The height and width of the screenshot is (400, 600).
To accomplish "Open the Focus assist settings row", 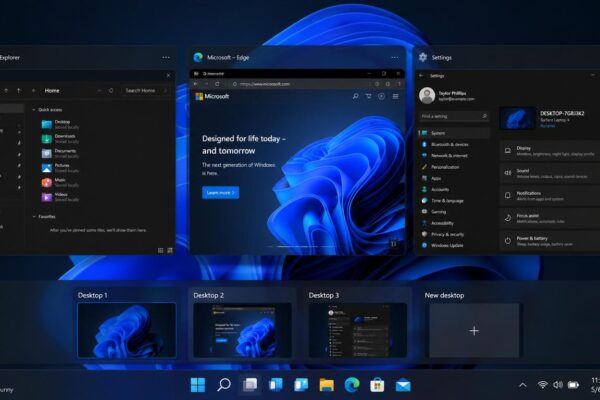I will pos(550,218).
